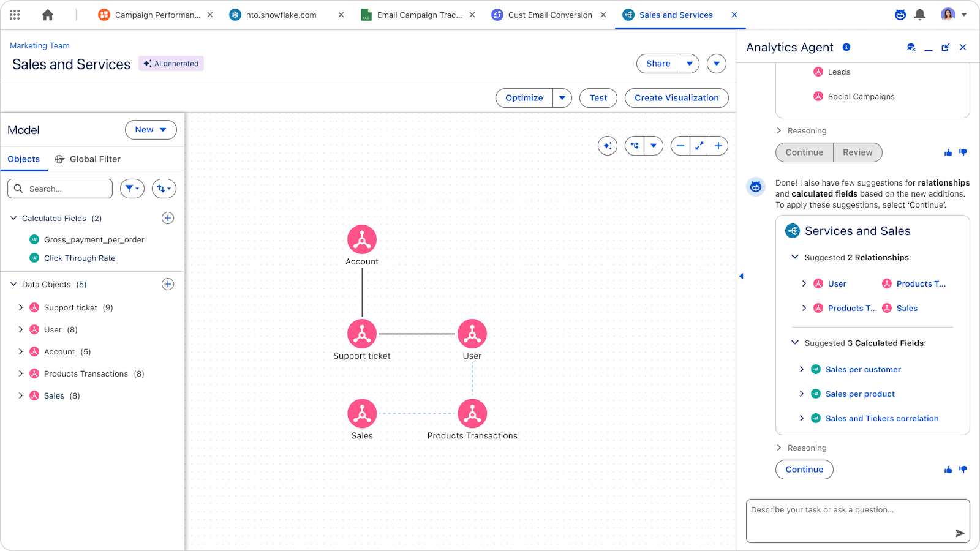This screenshot has width=980, height=551.
Task: Expand Sales per customer suggestion
Action: (x=802, y=369)
